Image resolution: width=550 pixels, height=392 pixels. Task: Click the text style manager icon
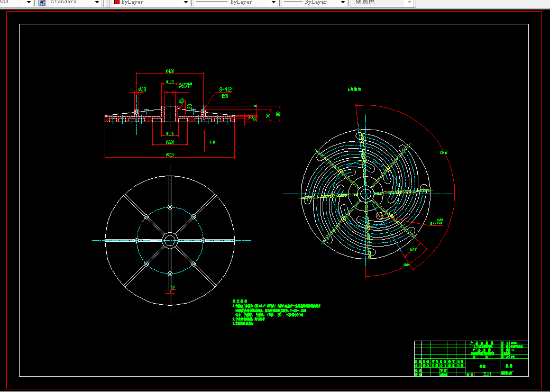(x=42, y=3)
